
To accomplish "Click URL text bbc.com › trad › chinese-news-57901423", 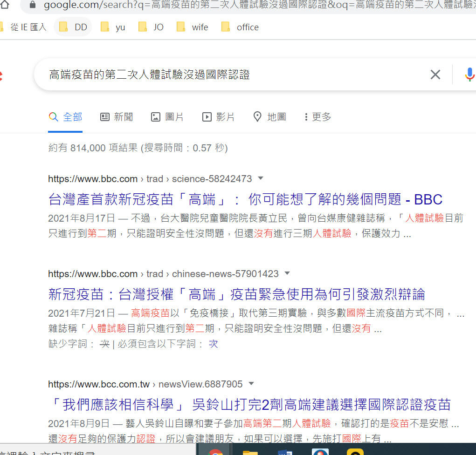I will 163,274.
